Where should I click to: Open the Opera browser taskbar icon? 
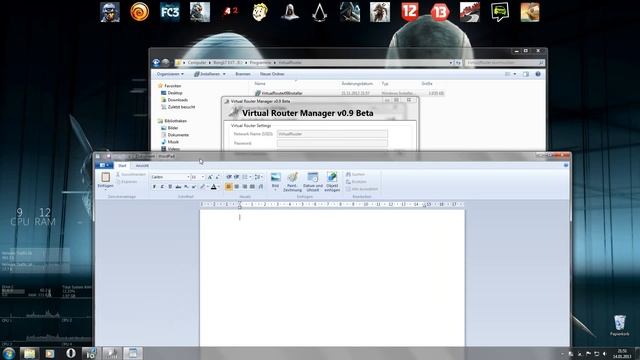pos(71,353)
